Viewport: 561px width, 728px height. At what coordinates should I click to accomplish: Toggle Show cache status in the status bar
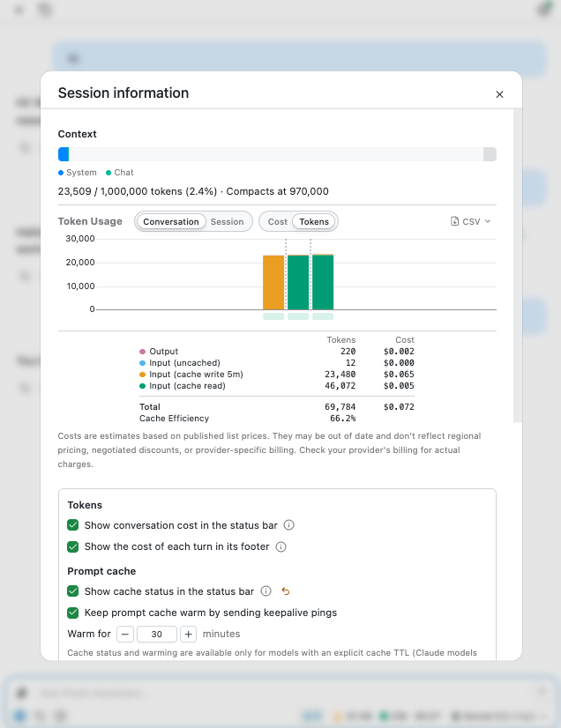[73, 591]
